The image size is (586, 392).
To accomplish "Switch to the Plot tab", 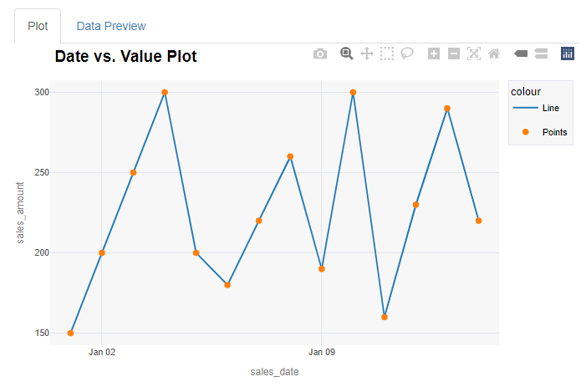I will [38, 26].
